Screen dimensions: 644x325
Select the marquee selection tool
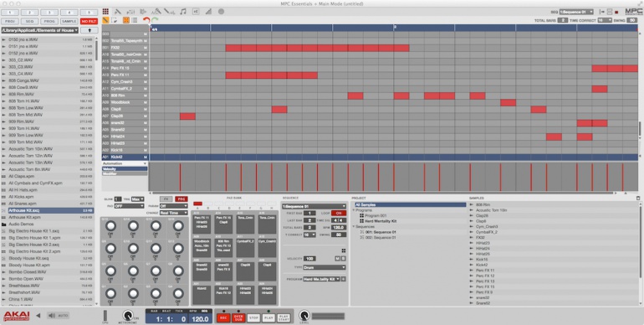115,20
